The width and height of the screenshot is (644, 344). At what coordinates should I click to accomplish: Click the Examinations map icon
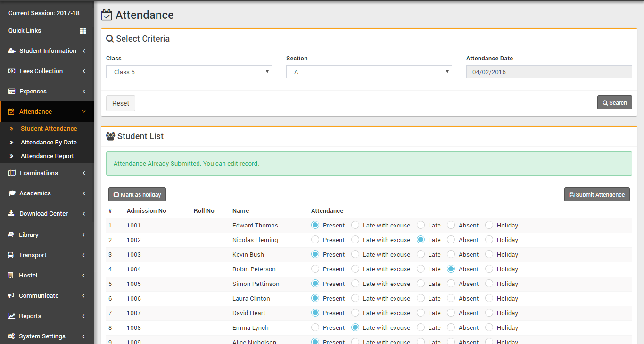(x=12, y=173)
